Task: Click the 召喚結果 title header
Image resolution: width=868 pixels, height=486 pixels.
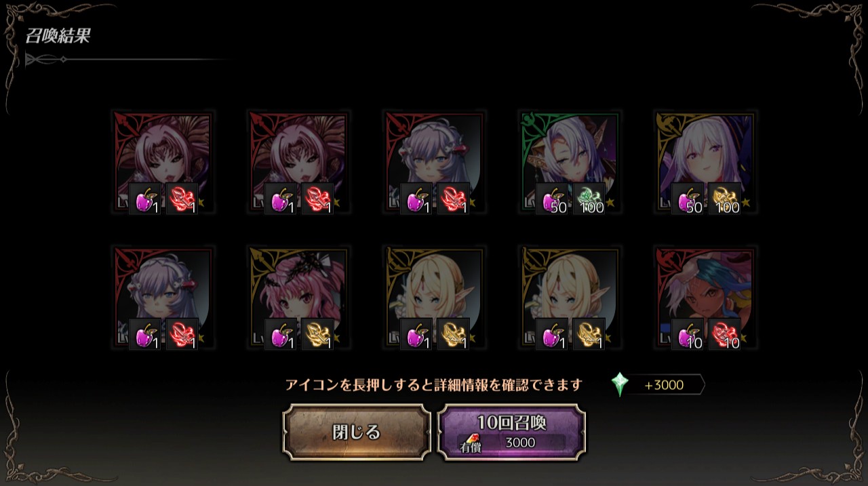Action: [58, 36]
